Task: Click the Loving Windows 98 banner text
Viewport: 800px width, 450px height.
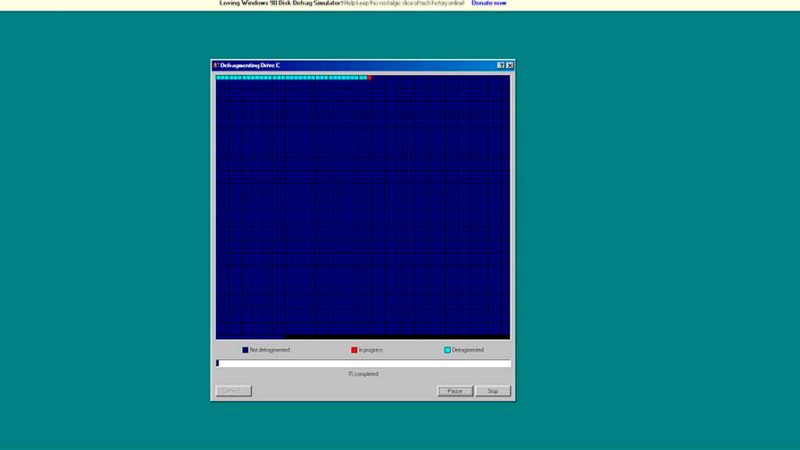Action: click(x=281, y=3)
